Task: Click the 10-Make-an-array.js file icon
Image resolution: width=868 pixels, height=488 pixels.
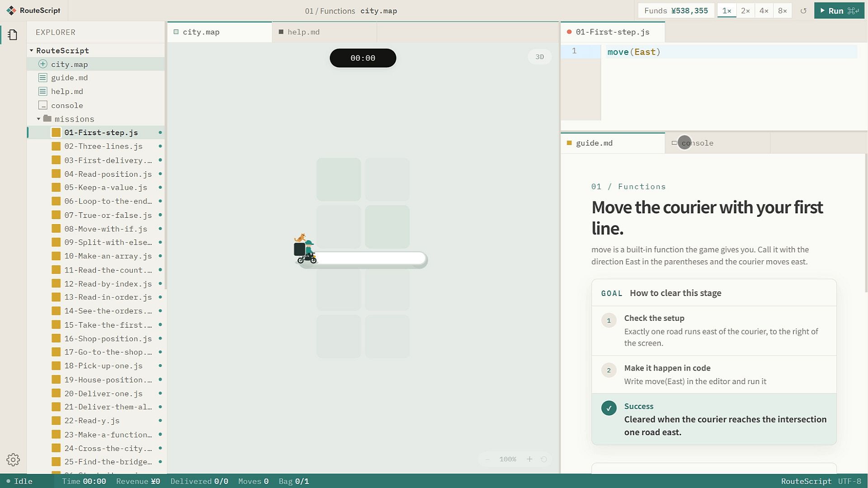Action: 56,256
